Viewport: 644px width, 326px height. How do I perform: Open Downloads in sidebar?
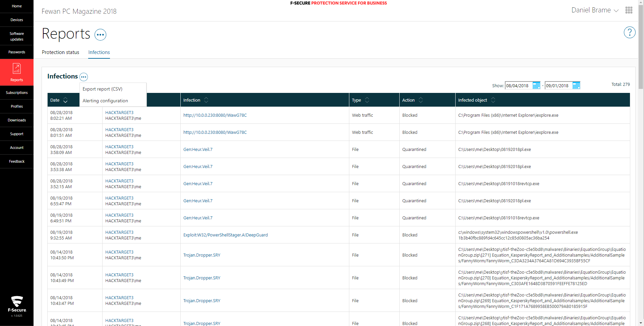click(x=17, y=120)
